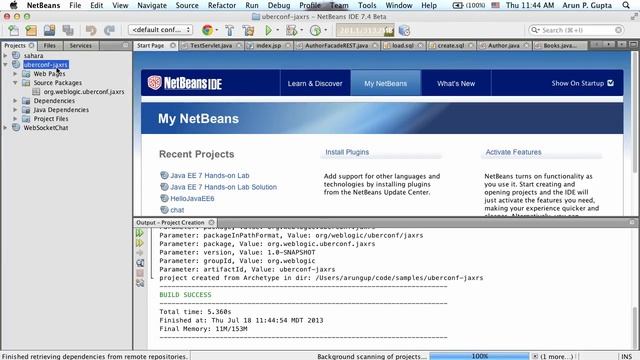Click the New Project toolbar icon
The height and width of the screenshot is (360, 640).
(x=31, y=30)
